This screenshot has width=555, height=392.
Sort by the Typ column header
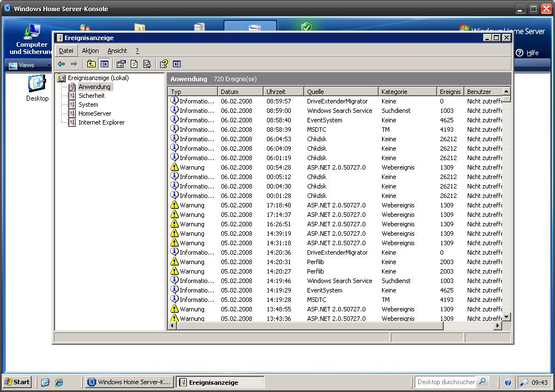click(x=193, y=92)
